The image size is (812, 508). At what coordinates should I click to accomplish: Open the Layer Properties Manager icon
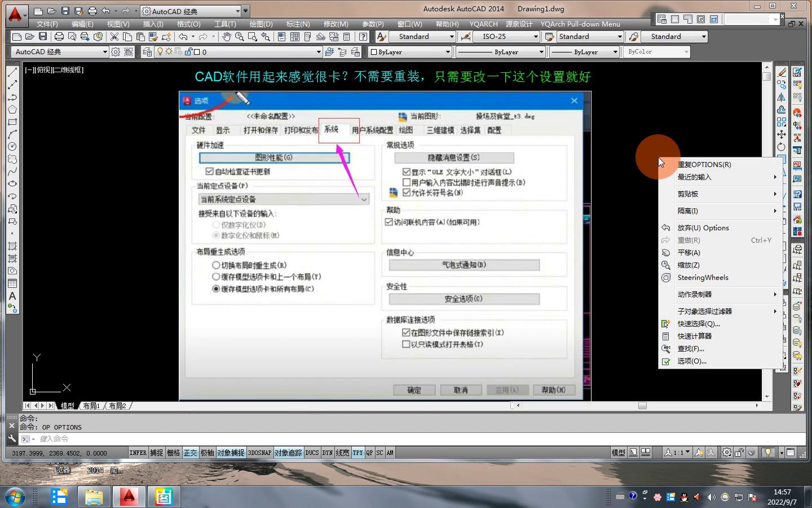pos(147,52)
